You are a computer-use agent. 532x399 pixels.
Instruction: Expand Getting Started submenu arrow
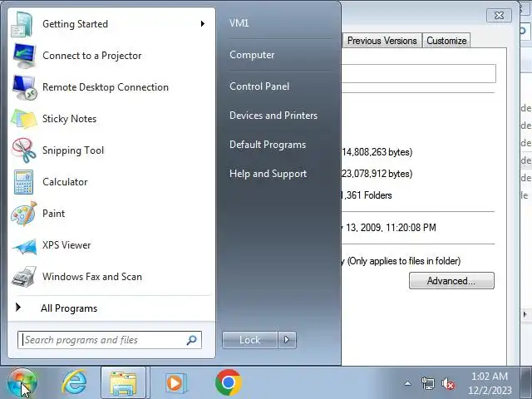(203, 24)
